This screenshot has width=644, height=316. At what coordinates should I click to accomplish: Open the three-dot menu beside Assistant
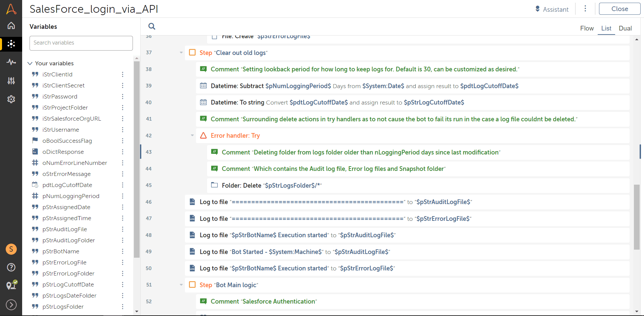585,9
